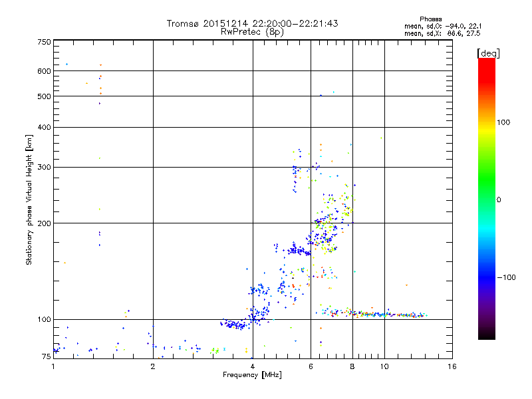Click the colorbar at the blue -100 level

point(487,277)
